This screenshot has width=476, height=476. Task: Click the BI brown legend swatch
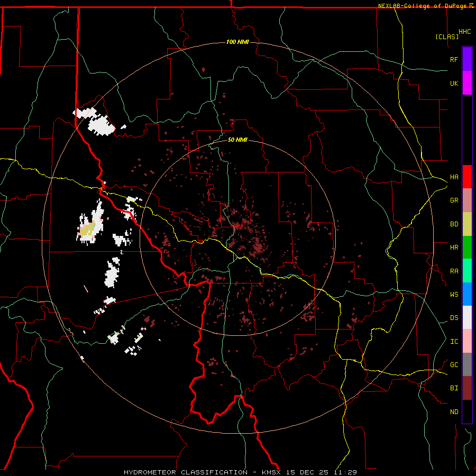click(467, 388)
